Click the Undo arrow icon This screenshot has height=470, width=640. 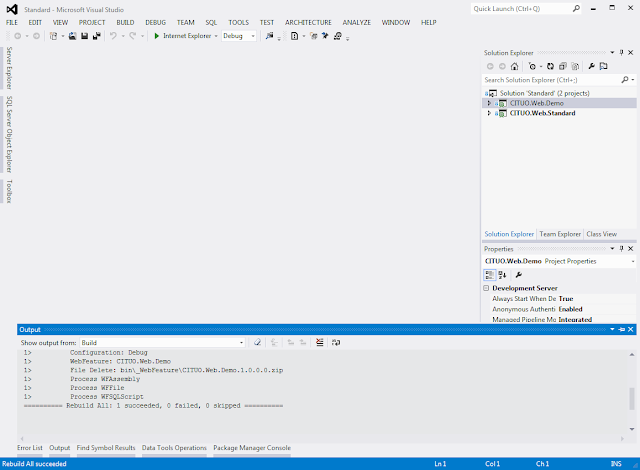point(113,36)
